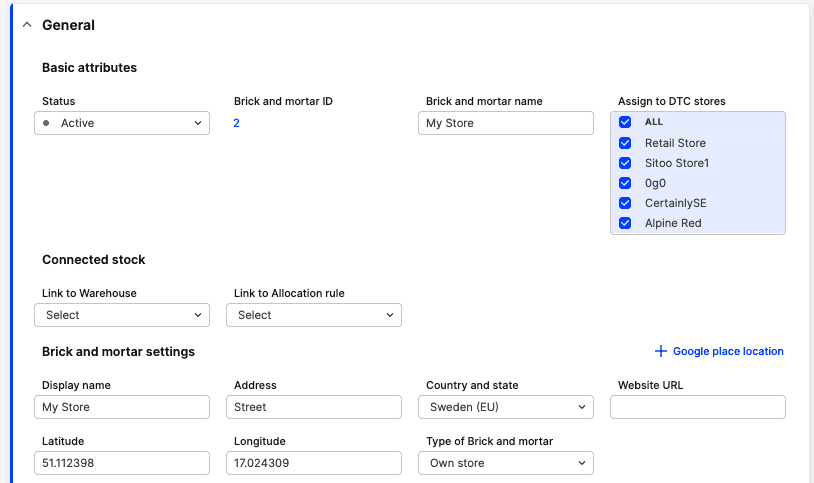Screen dimensions: 814x483
Task: Click the Brick and mortar name field
Action: click(506, 123)
